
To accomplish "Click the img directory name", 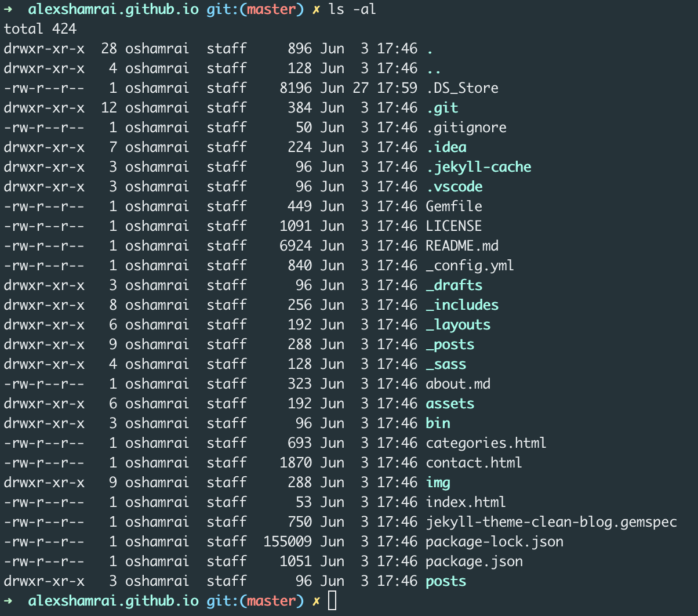I will (x=438, y=482).
